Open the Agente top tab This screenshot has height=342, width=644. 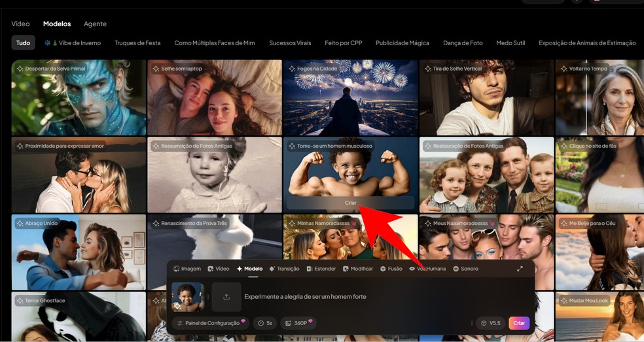(96, 24)
